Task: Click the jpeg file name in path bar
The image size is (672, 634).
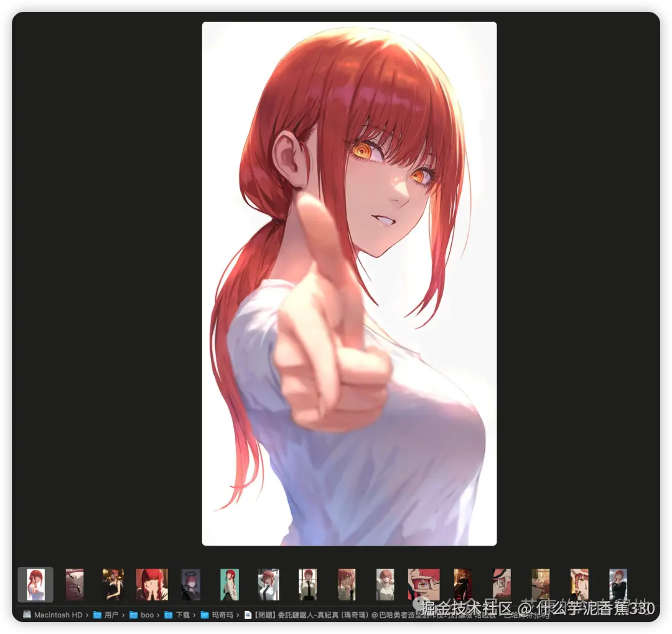Action: 397,615
